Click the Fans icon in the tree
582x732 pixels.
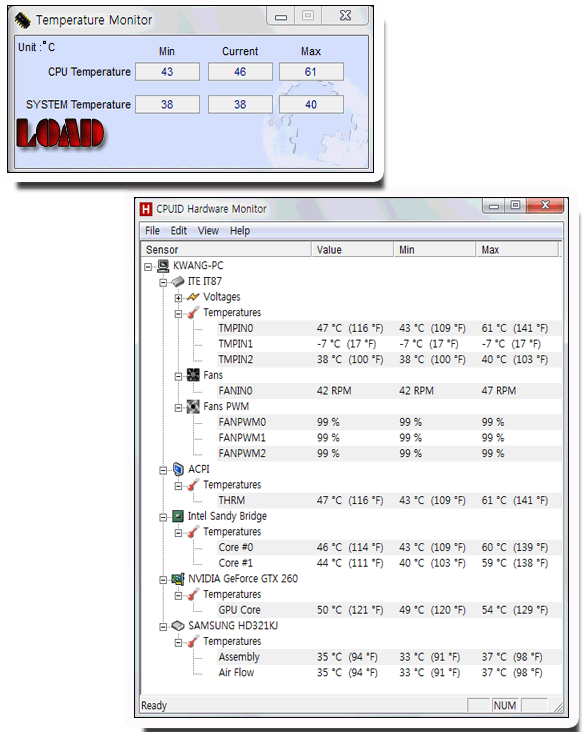point(193,375)
